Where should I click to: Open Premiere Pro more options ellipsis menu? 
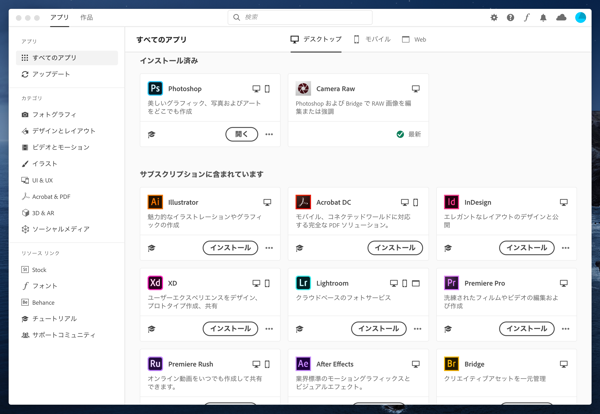pos(566,329)
